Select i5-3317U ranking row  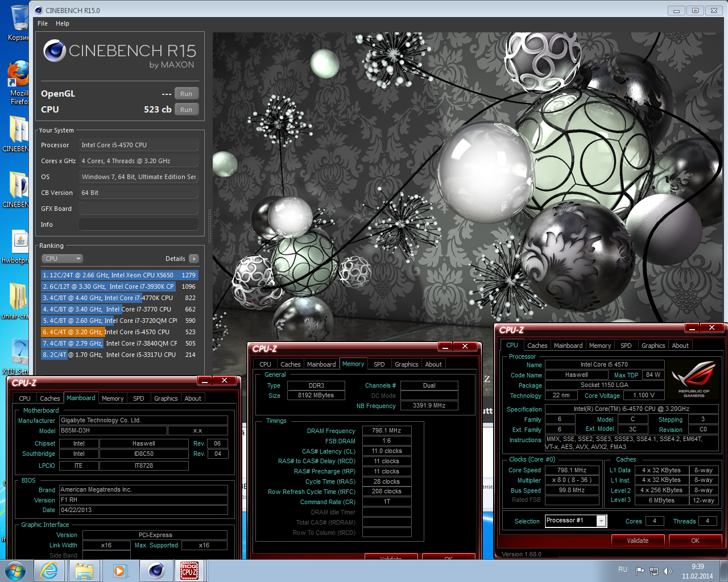pos(119,355)
